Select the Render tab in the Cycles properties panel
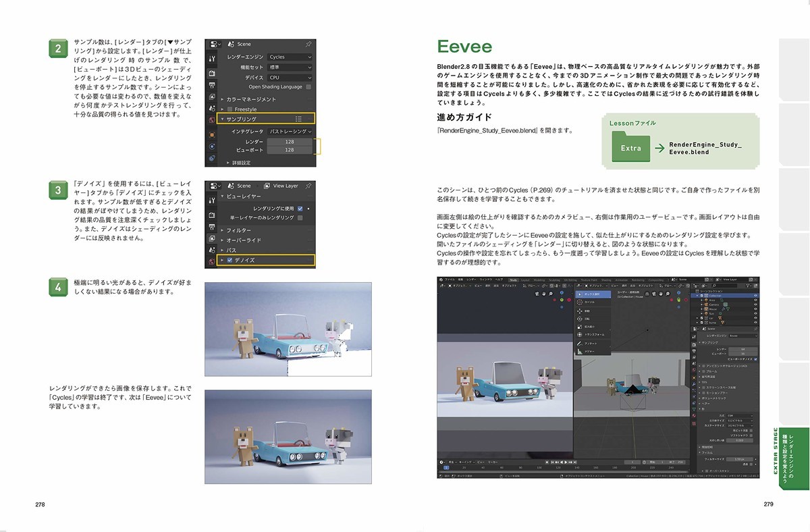The image size is (810, 532). (212, 74)
